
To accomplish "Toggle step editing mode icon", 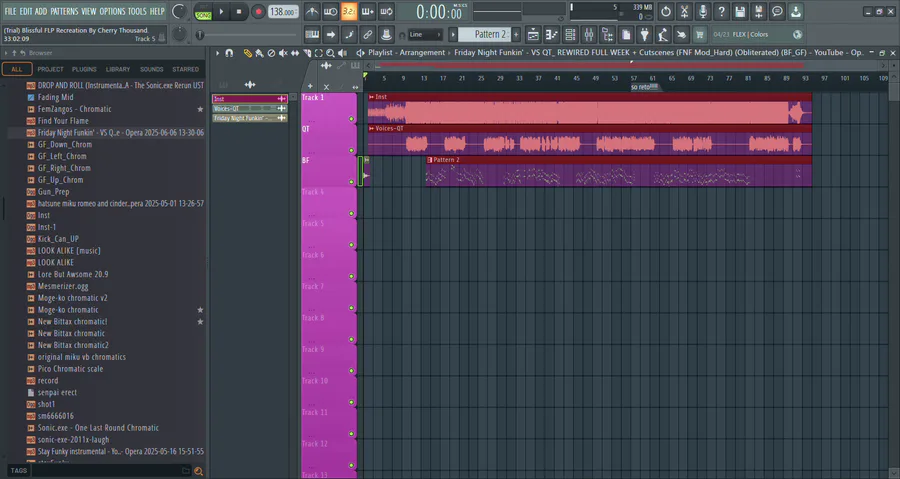I will [x=349, y=34].
